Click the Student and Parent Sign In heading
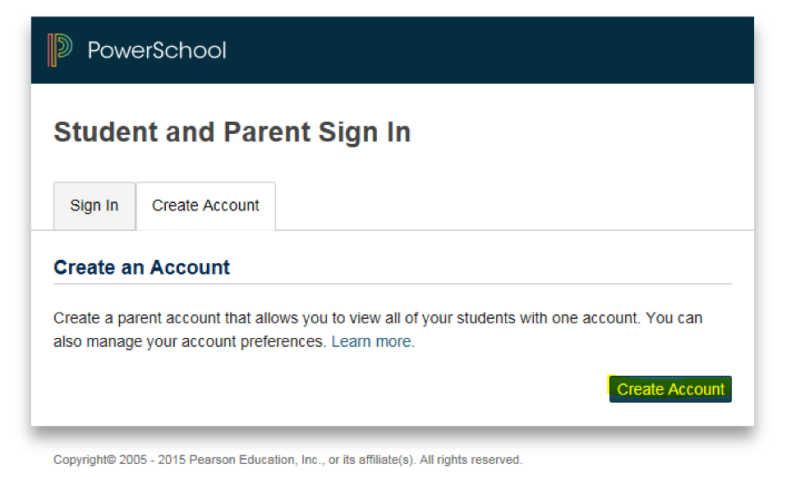 coord(232,133)
